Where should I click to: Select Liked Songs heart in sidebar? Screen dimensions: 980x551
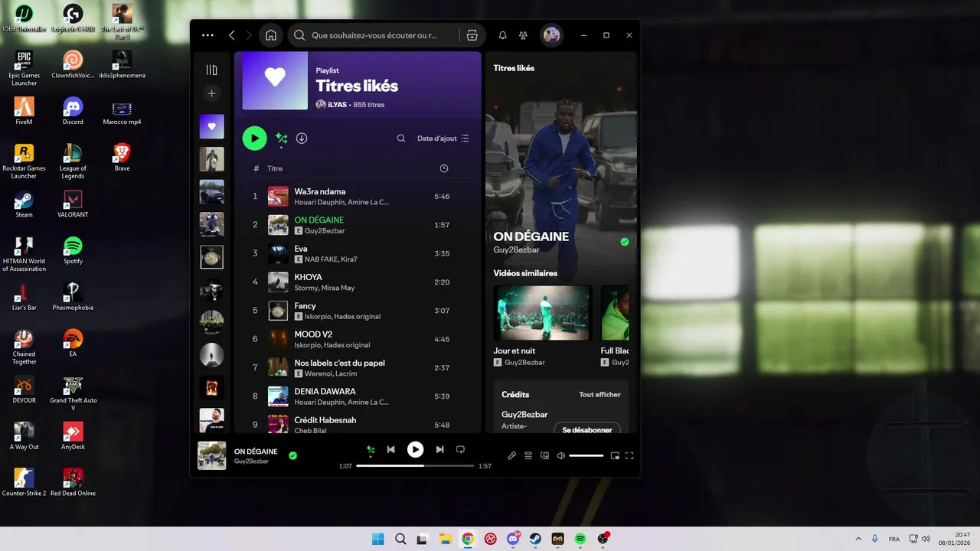click(212, 126)
